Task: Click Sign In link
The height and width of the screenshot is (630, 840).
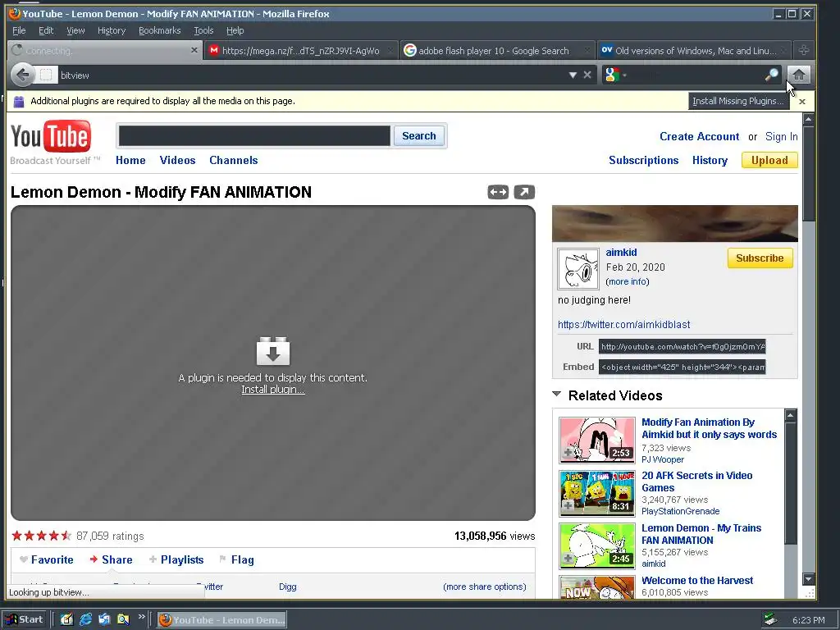Action: point(781,137)
